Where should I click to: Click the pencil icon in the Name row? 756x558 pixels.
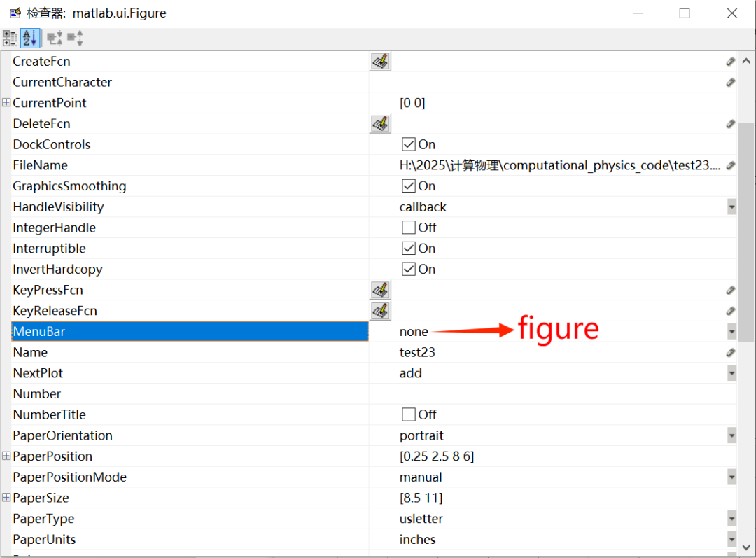point(730,352)
